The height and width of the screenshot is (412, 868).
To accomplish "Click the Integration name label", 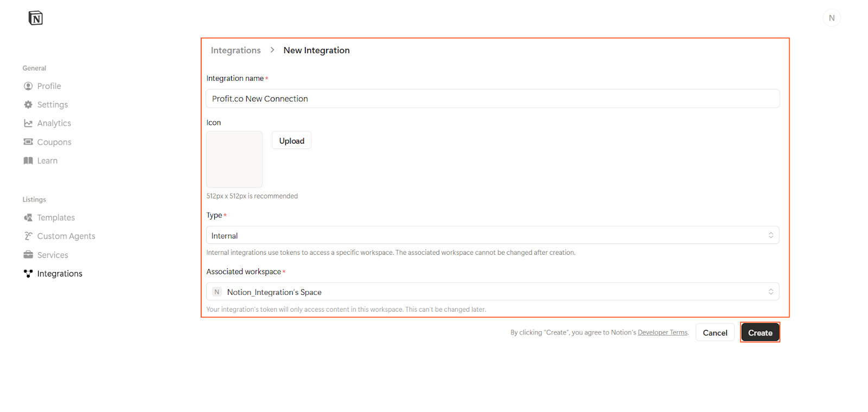I will tap(235, 79).
